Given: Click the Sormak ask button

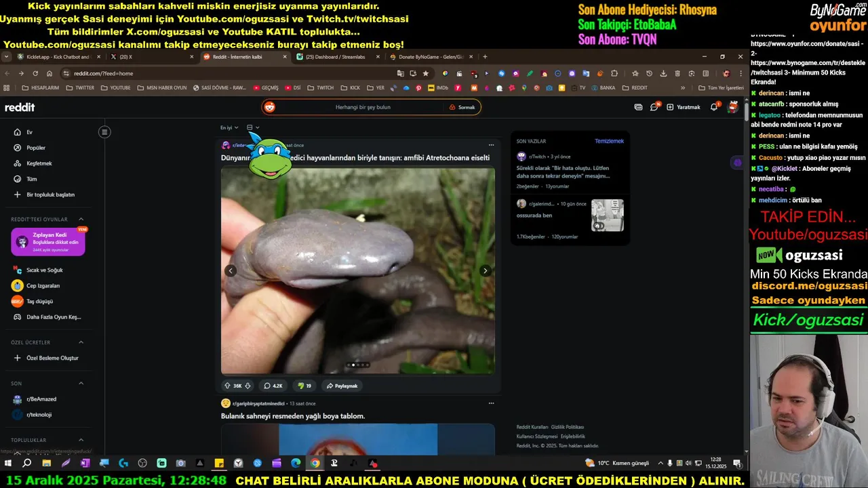Looking at the screenshot, I should tap(462, 107).
